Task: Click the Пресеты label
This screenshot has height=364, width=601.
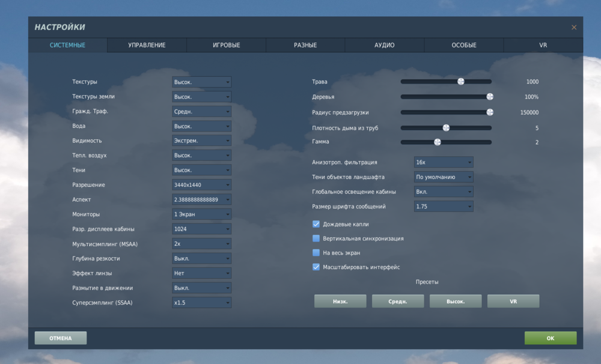Action: 427,282
